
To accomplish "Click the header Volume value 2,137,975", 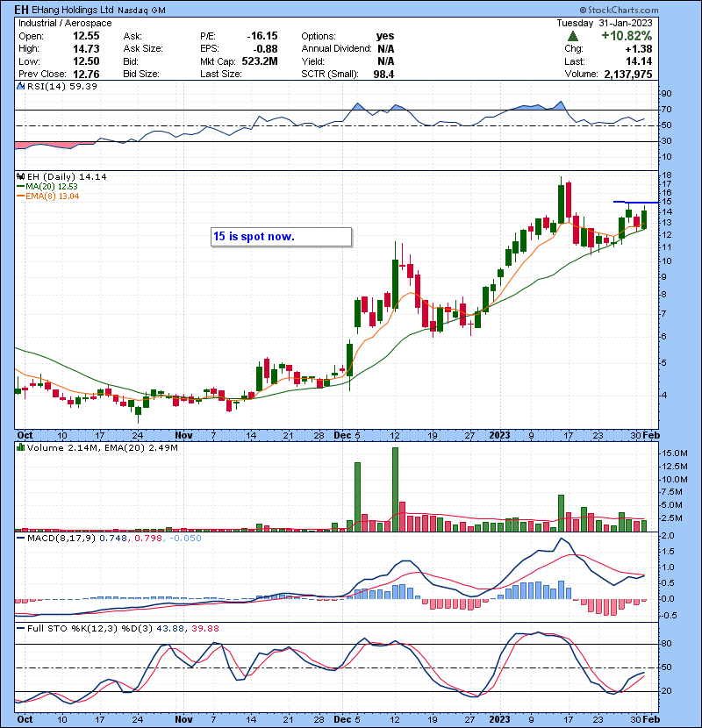I will click(x=628, y=74).
